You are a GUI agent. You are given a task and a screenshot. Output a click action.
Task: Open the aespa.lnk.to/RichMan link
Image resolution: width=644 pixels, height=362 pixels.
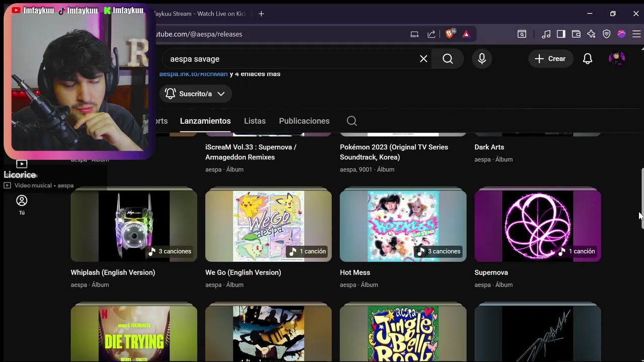194,74
